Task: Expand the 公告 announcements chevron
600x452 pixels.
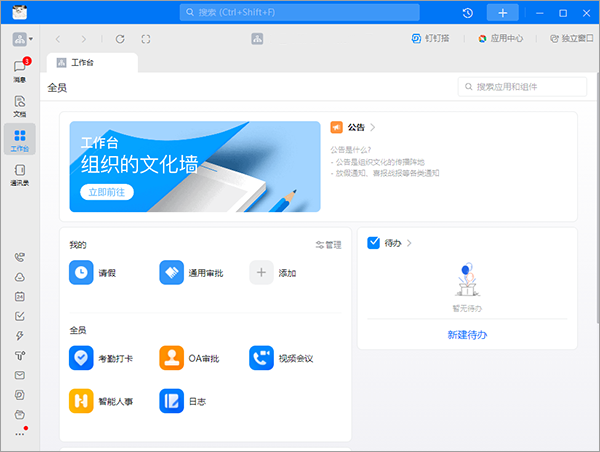Action: coord(373,127)
